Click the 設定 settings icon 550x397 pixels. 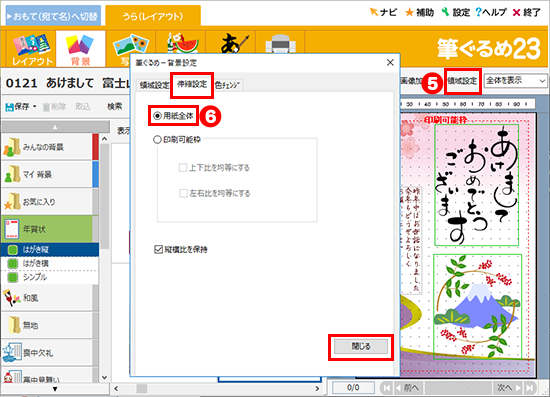(x=445, y=12)
